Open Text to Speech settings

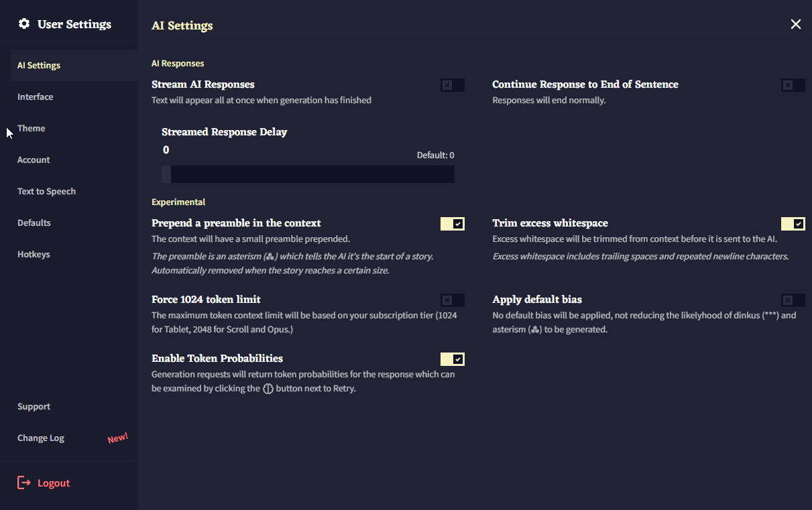click(x=46, y=192)
